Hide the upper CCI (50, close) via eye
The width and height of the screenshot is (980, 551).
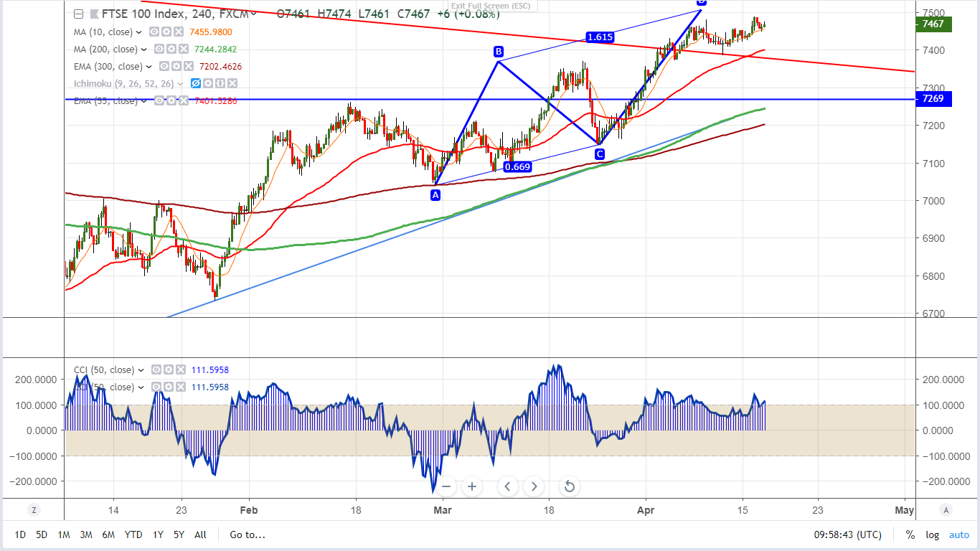click(x=156, y=369)
